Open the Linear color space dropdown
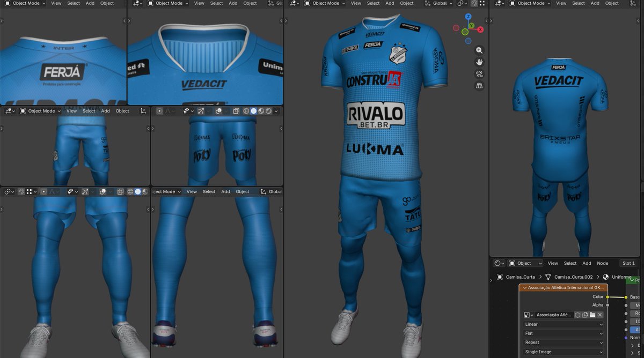The width and height of the screenshot is (644, 358). pos(563,324)
